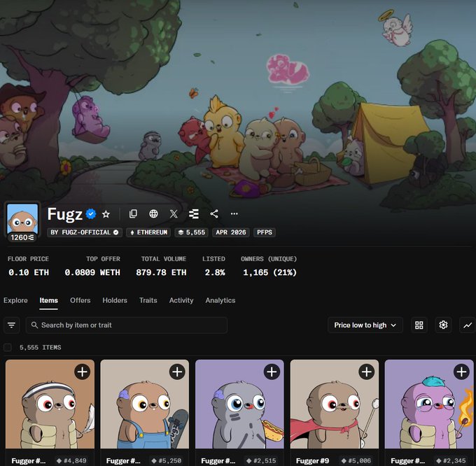Open the Offers tab
This screenshot has width=476, height=466.
pyautogui.click(x=80, y=300)
